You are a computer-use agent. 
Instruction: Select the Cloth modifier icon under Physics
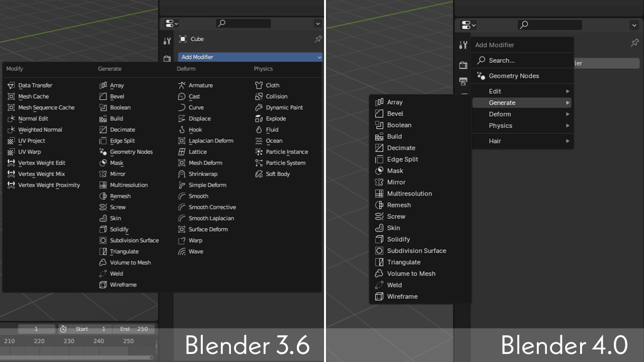(x=259, y=85)
